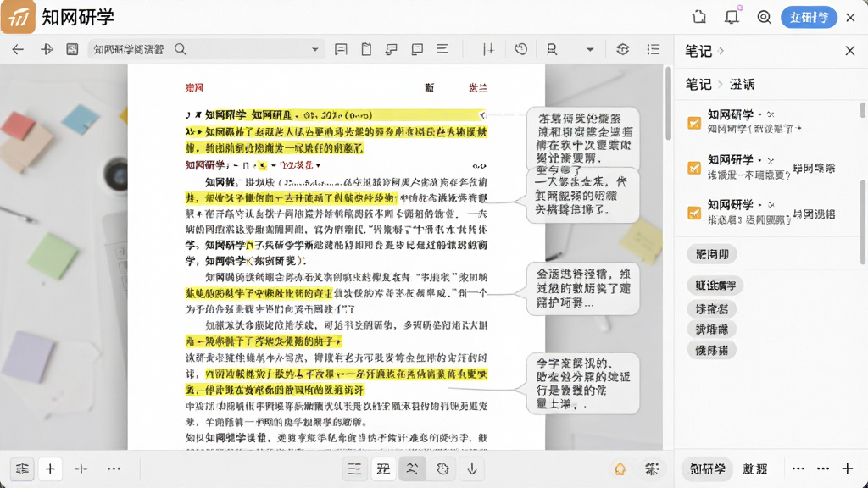Click the layered cube icon in toolbar
The height and width of the screenshot is (488, 868).
click(x=623, y=49)
